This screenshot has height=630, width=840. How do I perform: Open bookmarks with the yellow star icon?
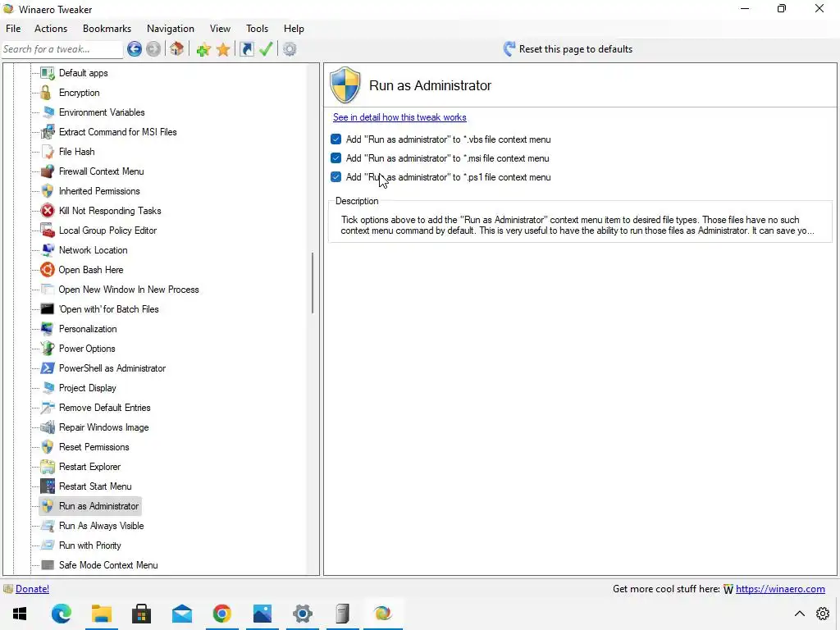point(223,49)
